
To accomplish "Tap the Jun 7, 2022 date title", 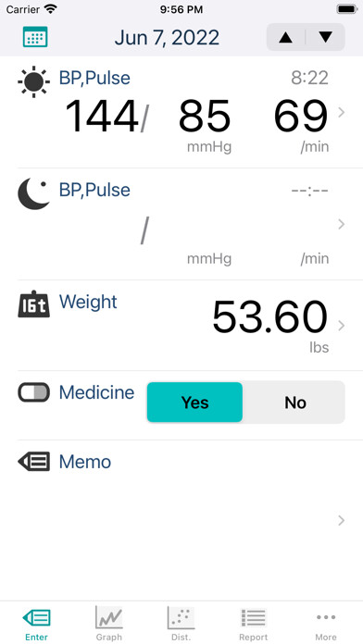I will coord(167,38).
